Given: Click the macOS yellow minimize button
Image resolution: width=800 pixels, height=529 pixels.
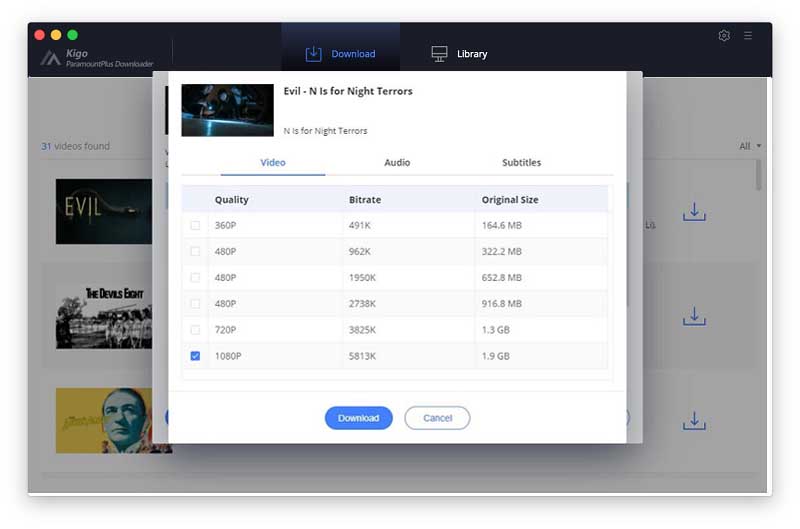Looking at the screenshot, I should pos(56,35).
